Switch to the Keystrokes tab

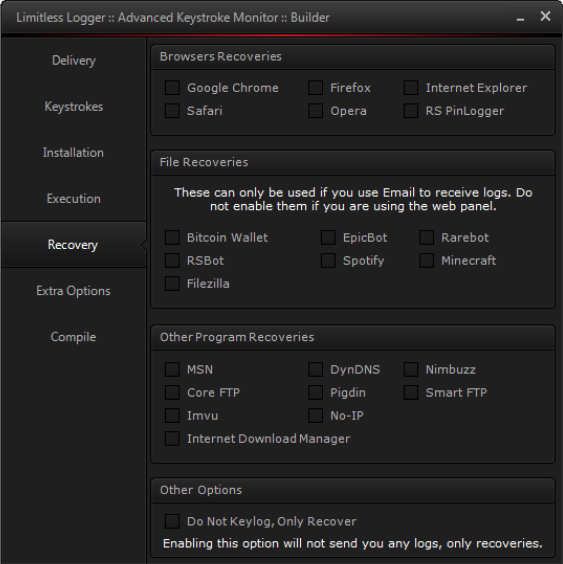coord(73,106)
